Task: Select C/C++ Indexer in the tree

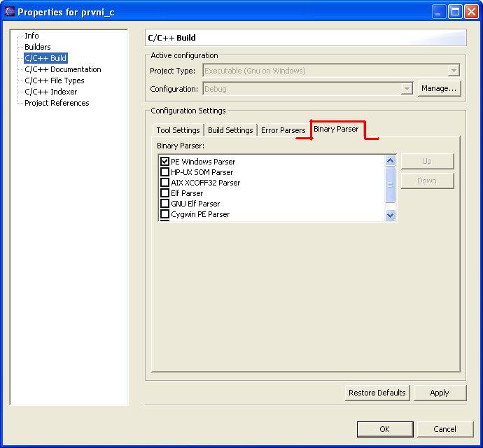Action: click(50, 92)
